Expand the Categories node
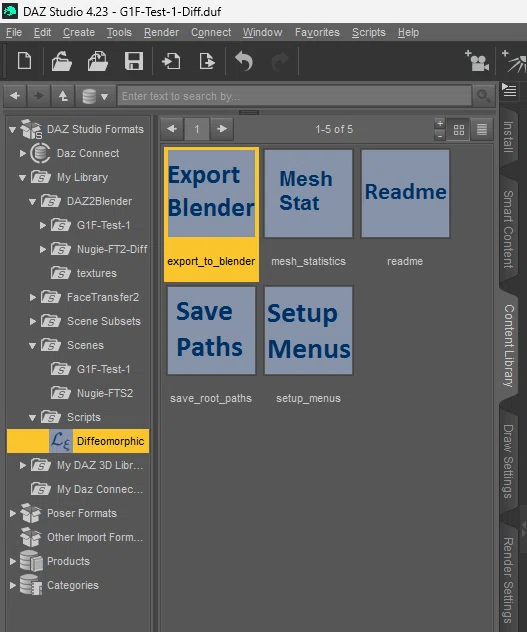 pyautogui.click(x=12, y=585)
